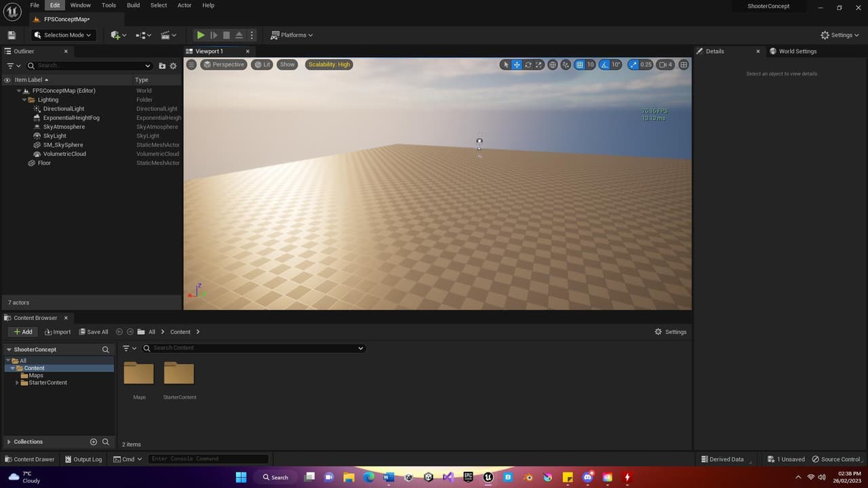
Task: Click the Perspective view mode button
Action: (x=223, y=64)
